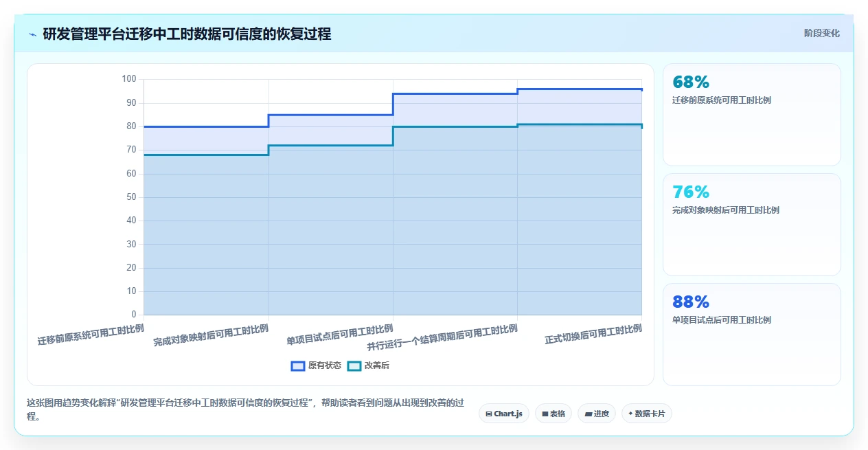The height and width of the screenshot is (450, 868).
Task: Click the 76% value card
Action: click(751, 225)
